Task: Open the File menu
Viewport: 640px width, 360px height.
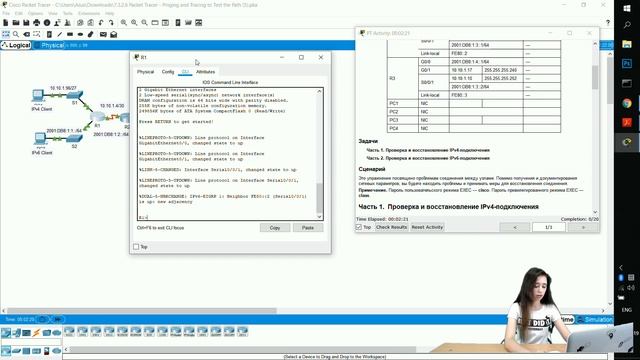Action: (6, 13)
